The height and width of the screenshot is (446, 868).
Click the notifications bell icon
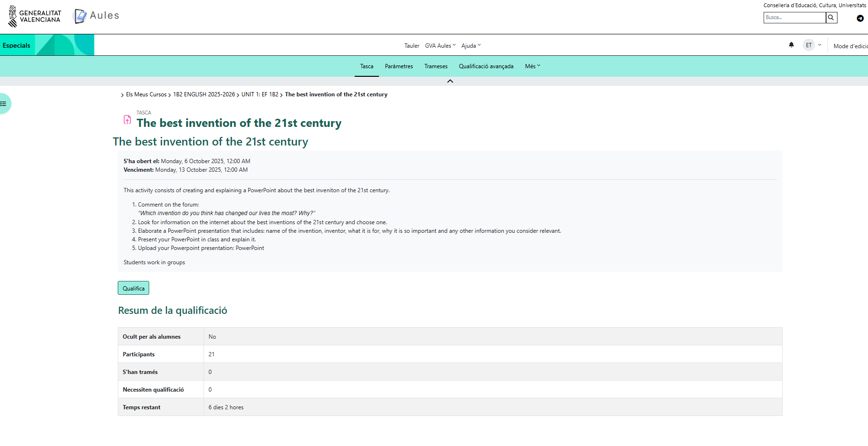coord(791,45)
